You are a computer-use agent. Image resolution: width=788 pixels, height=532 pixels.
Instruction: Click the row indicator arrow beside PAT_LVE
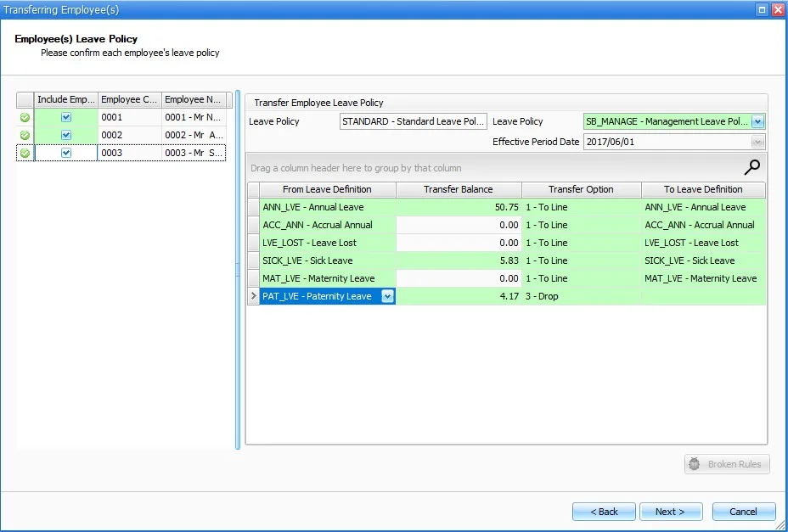tap(253, 296)
